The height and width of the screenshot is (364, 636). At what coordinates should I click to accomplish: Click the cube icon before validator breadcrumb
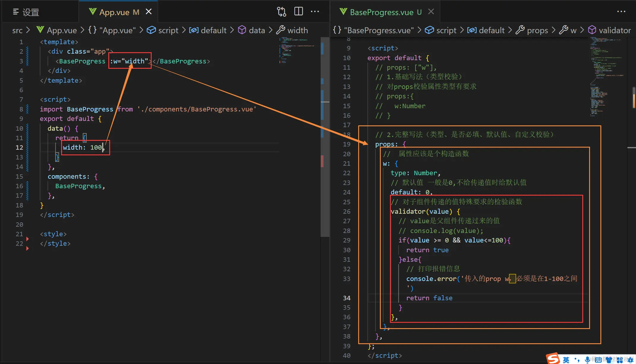tap(592, 30)
